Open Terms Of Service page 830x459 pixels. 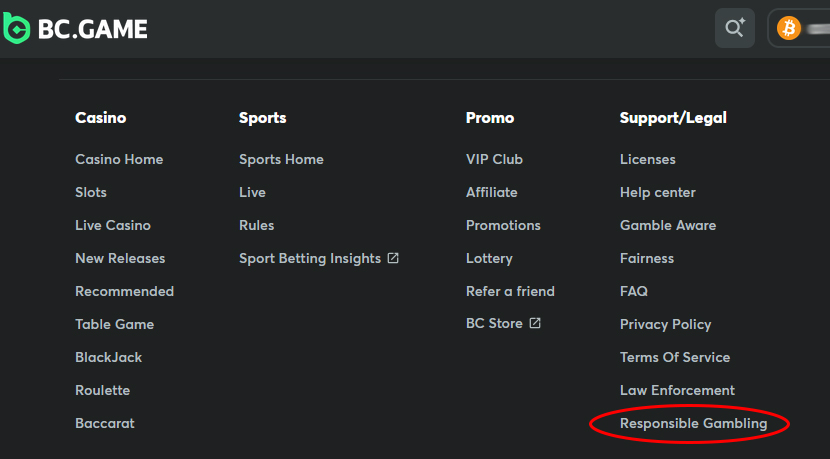pos(675,357)
